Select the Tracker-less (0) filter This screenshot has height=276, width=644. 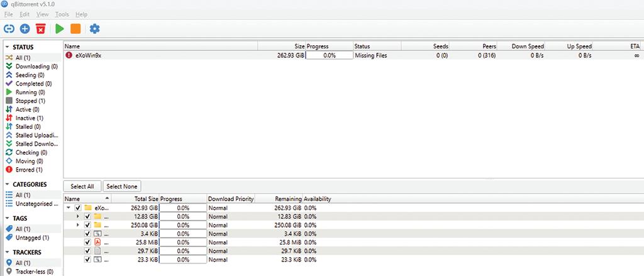33,272
